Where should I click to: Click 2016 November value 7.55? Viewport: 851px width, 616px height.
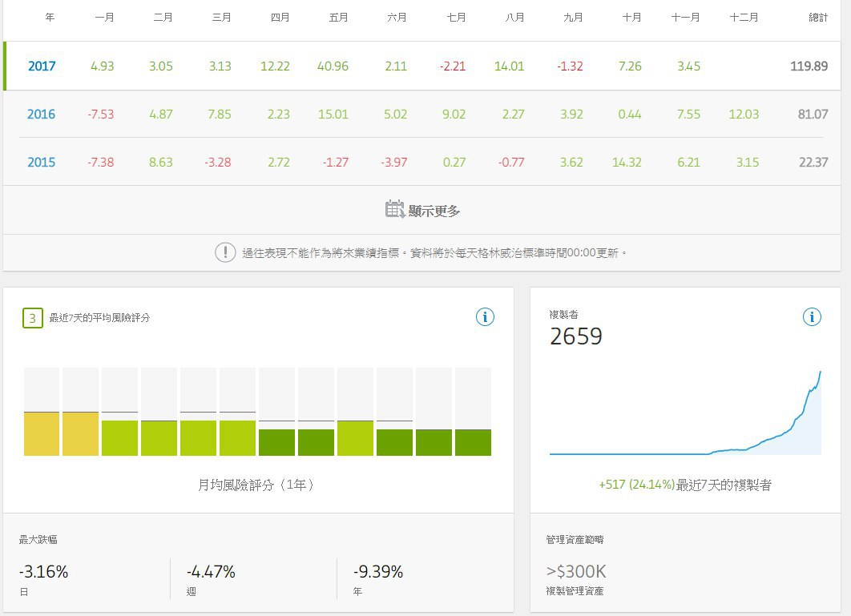click(x=688, y=114)
